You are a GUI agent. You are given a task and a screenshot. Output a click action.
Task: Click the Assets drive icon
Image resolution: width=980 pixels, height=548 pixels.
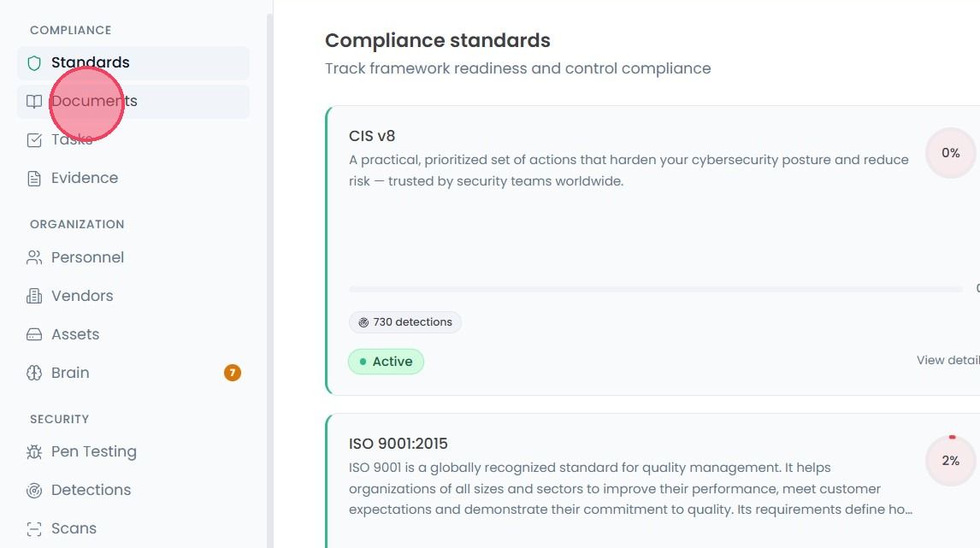click(x=34, y=335)
